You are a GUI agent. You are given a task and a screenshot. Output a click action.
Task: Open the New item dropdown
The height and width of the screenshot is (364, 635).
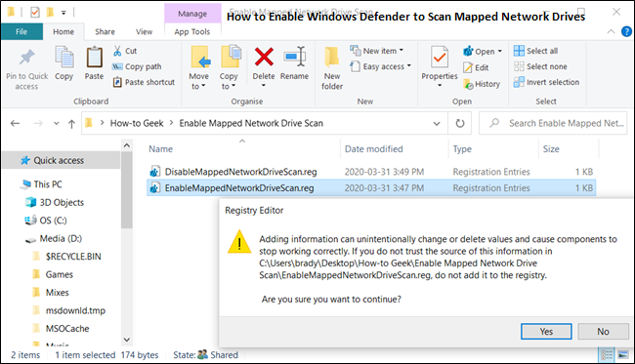377,51
